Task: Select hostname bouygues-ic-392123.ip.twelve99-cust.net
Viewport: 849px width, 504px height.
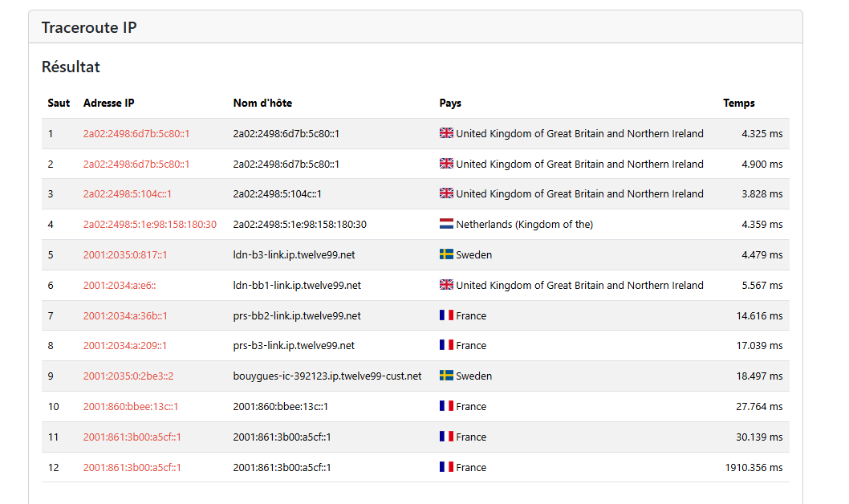Action: click(x=327, y=376)
